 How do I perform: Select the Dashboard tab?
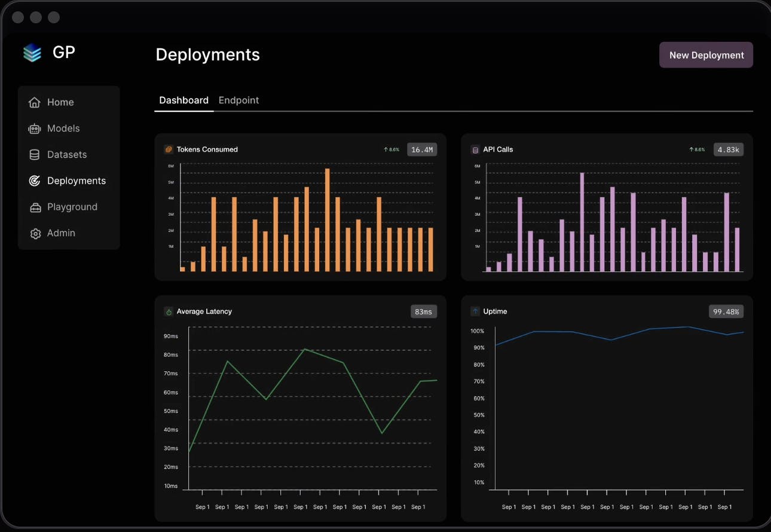(183, 100)
